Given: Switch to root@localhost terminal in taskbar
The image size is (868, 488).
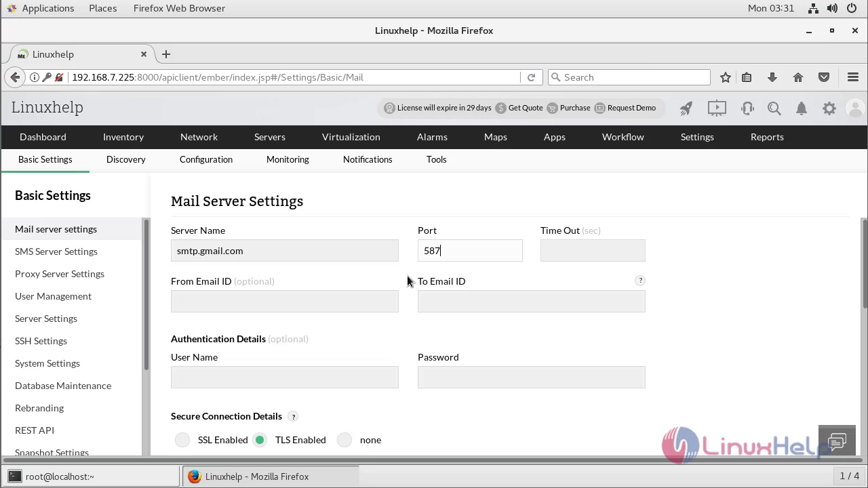Looking at the screenshot, I should tap(92, 476).
